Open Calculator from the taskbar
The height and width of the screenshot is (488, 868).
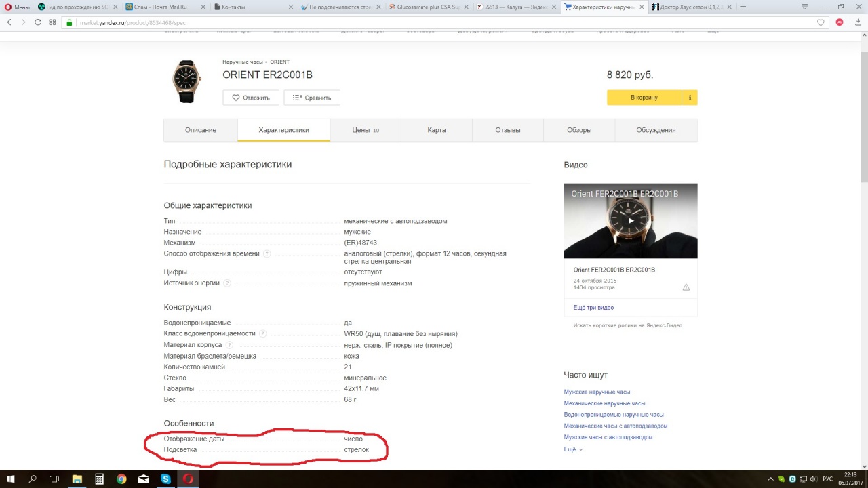(x=99, y=479)
